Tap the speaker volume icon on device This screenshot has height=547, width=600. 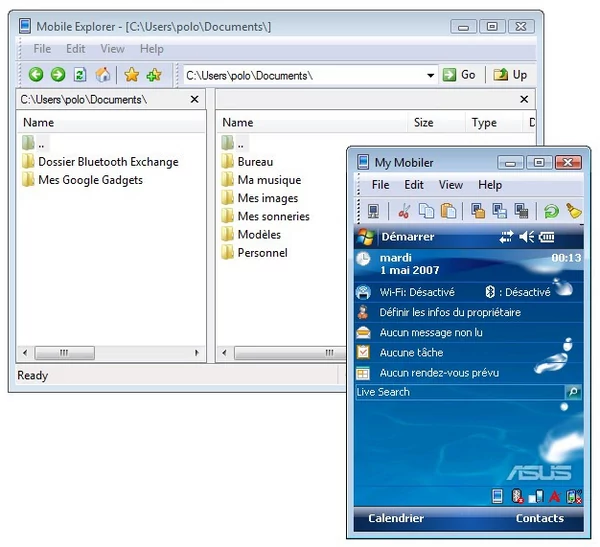pos(526,237)
